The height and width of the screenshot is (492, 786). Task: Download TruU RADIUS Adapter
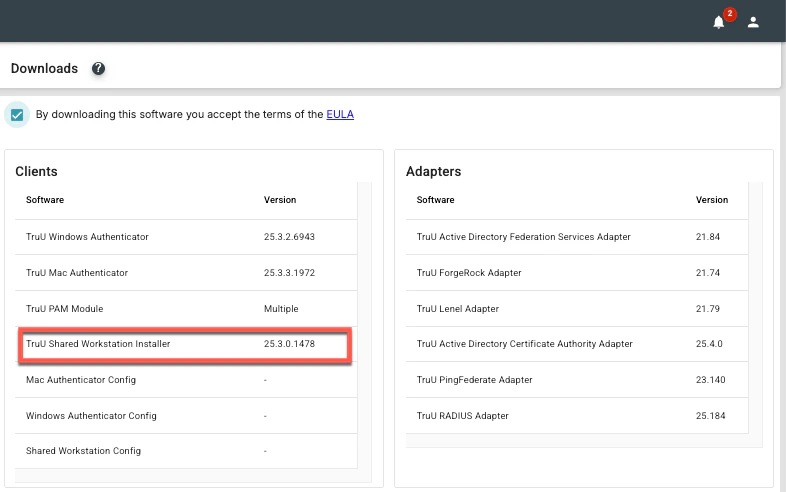tap(462, 416)
